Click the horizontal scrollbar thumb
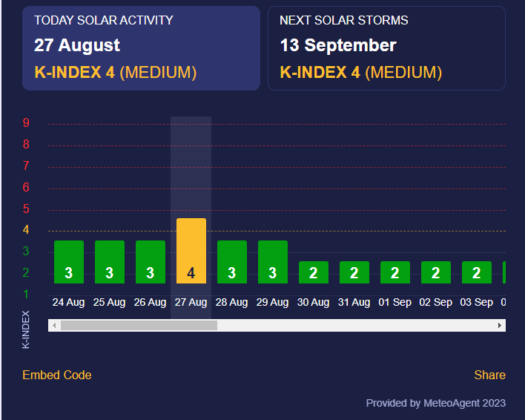525x420 pixels. pos(139,325)
